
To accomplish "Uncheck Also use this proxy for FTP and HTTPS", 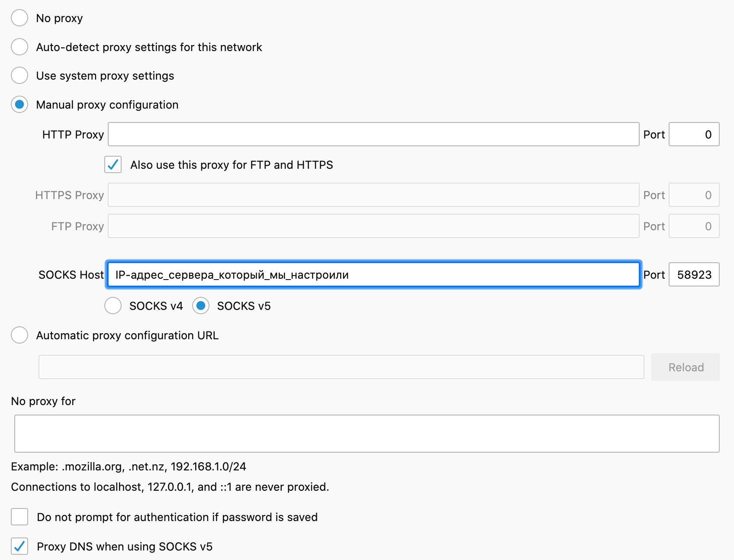I will [113, 164].
